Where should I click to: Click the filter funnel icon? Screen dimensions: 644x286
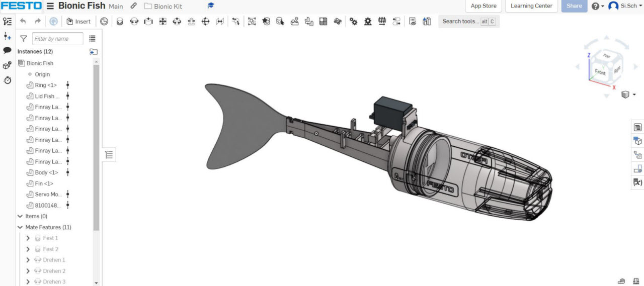pos(23,39)
